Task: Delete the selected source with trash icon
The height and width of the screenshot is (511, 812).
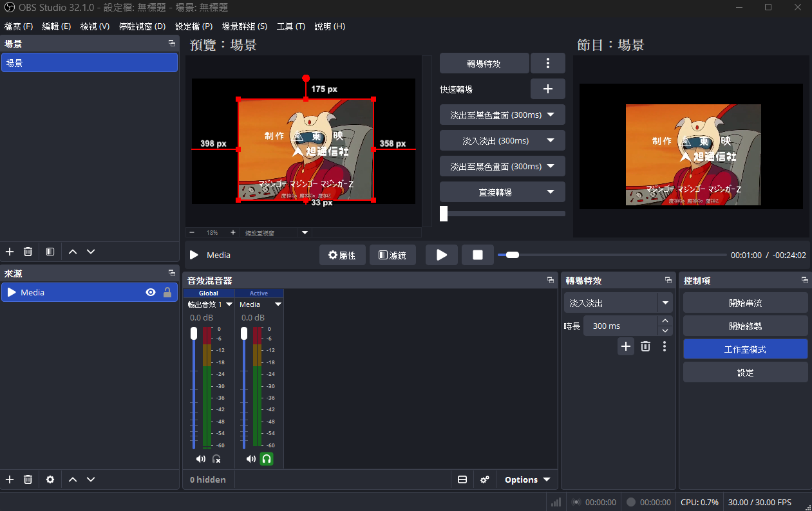Action: click(28, 479)
